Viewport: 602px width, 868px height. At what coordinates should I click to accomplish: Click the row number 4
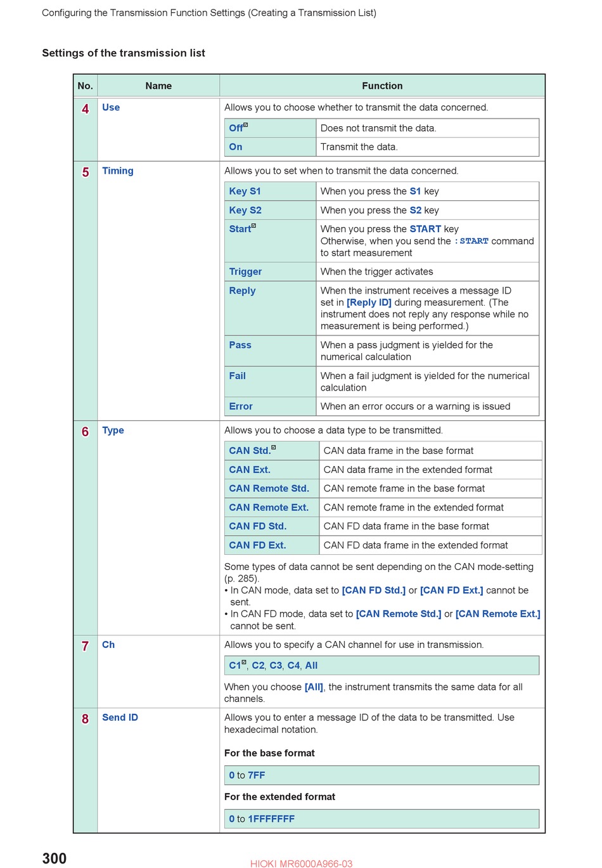tap(86, 109)
